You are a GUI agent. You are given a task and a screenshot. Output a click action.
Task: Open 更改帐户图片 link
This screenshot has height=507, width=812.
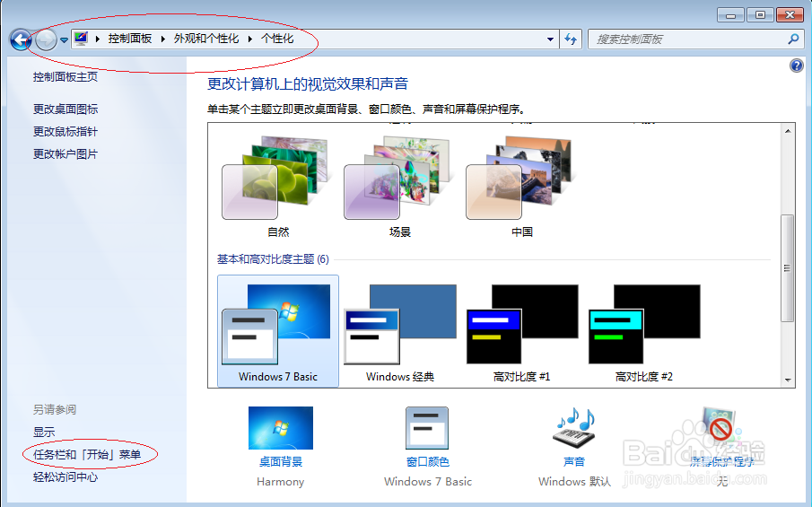pyautogui.click(x=65, y=154)
